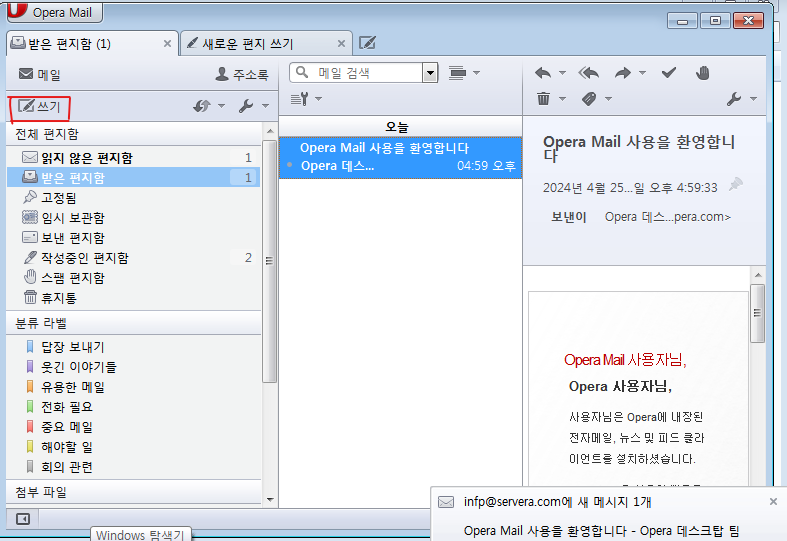Open the Forward dropdown arrow
The height and width of the screenshot is (541, 787).
[x=642, y=73]
